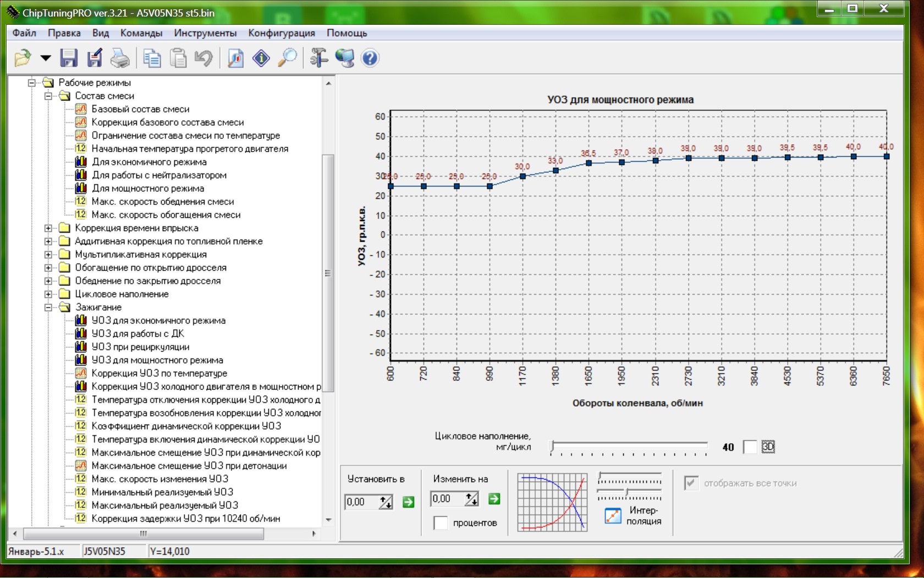Apply 'Изменить на' value with green arrow
The height and width of the screenshot is (578, 924).
[x=494, y=499]
